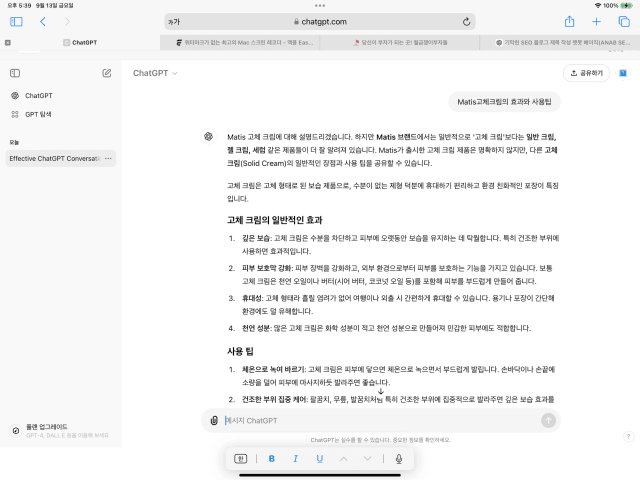
Task: Open the user profile avatar menu
Action: pos(623,73)
